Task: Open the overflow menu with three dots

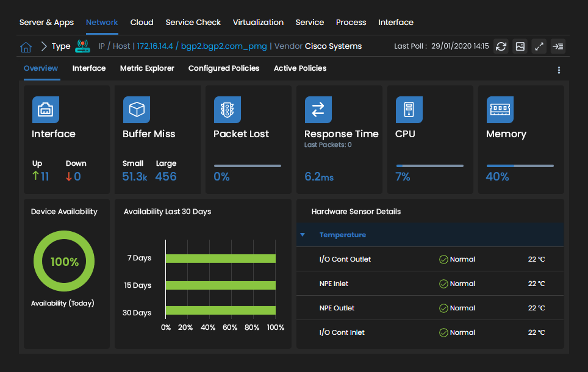Action: pos(559,70)
